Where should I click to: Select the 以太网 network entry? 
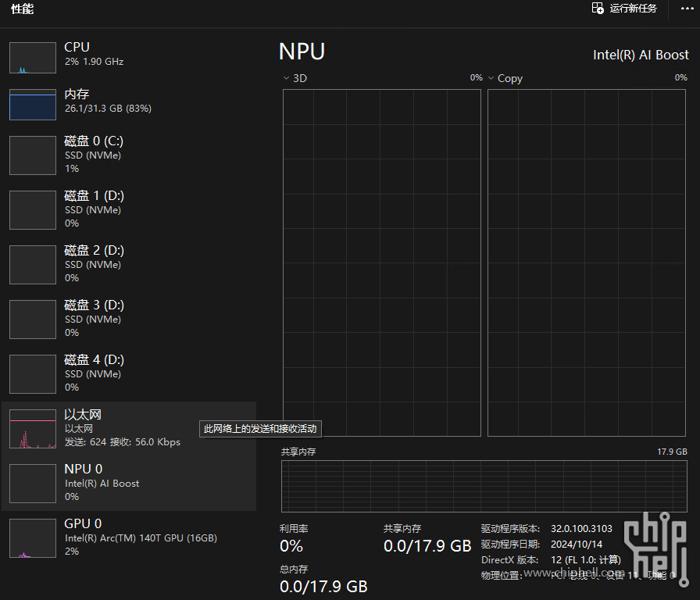coord(129,429)
